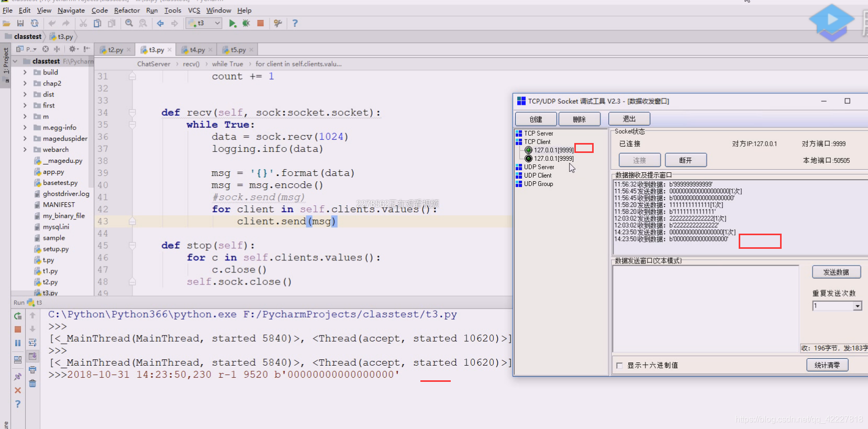The image size is (868, 429).
Task: Click the Save All toolbar icon
Action: point(20,23)
